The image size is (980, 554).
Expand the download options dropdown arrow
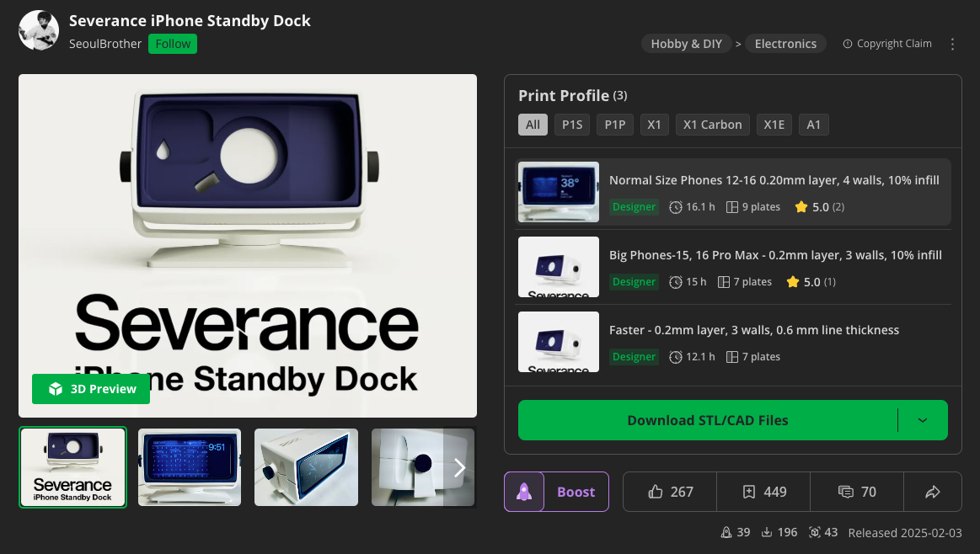[923, 420]
